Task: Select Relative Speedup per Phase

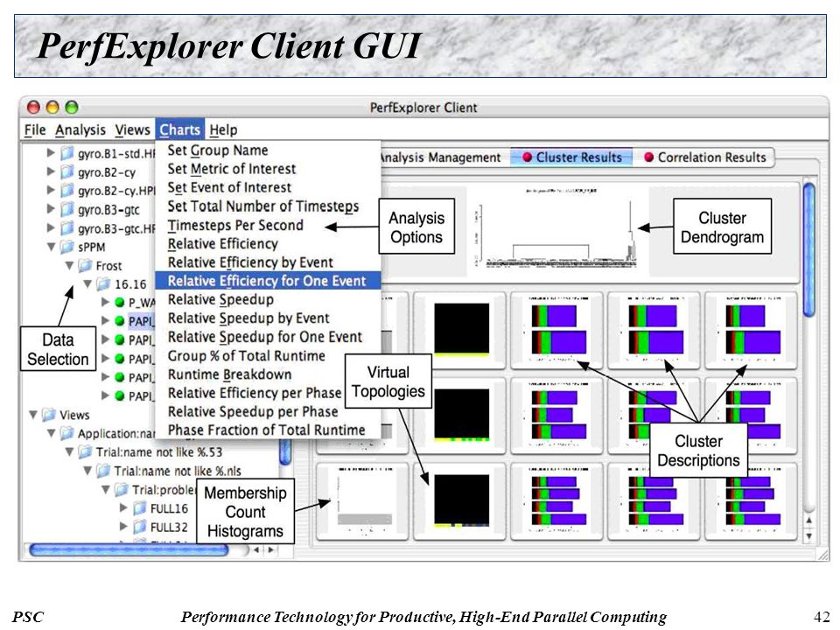Action: click(x=252, y=412)
